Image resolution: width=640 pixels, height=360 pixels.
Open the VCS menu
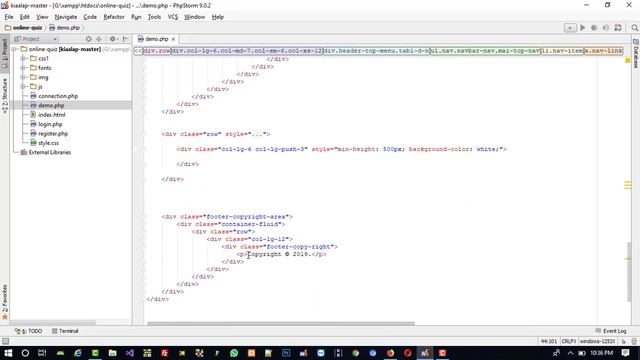click(x=173, y=17)
